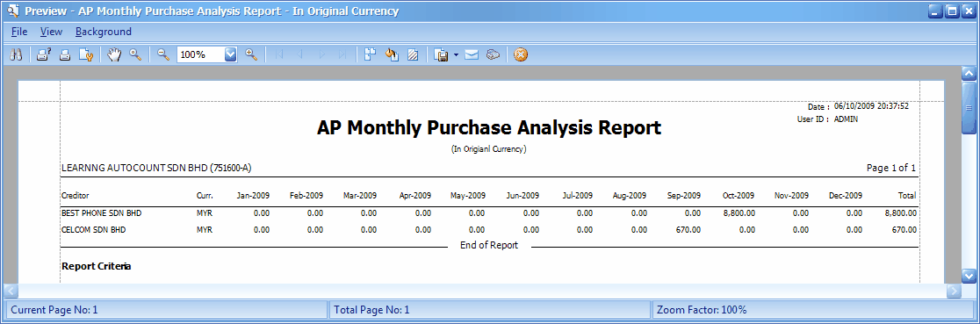Click the (In Origianl Currency) subtitle
Screen dimensions: 980x324
[x=489, y=149]
